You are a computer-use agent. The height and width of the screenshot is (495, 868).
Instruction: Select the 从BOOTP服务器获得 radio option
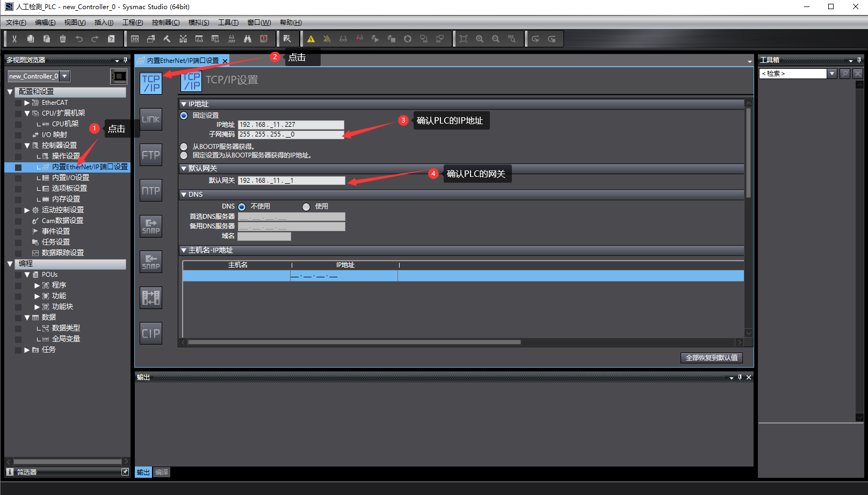(x=184, y=147)
